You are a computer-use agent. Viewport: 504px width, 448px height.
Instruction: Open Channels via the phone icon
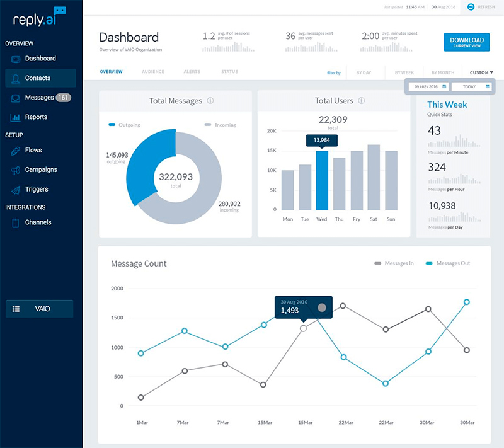(x=15, y=222)
